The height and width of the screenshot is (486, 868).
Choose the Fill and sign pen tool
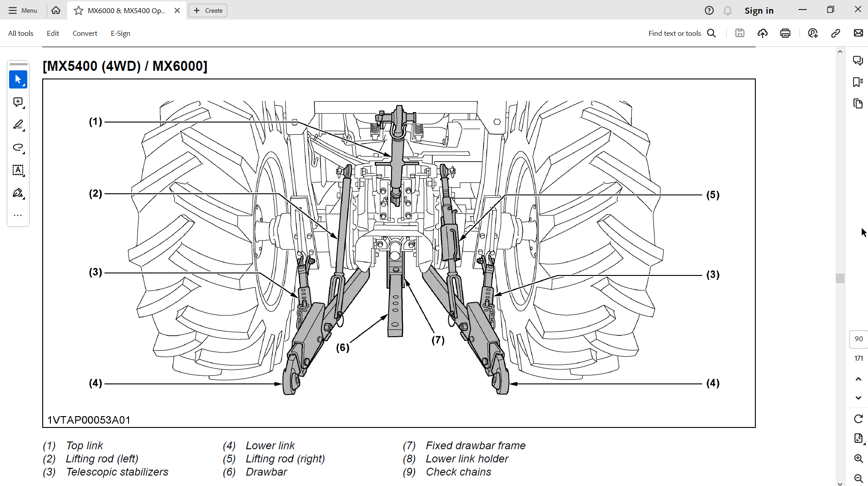coord(18,193)
